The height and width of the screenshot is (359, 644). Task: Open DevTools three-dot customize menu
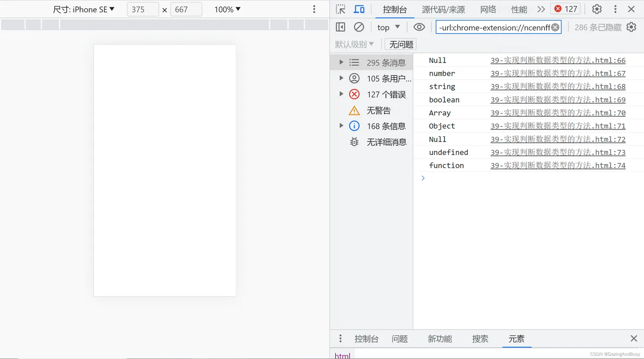point(615,9)
